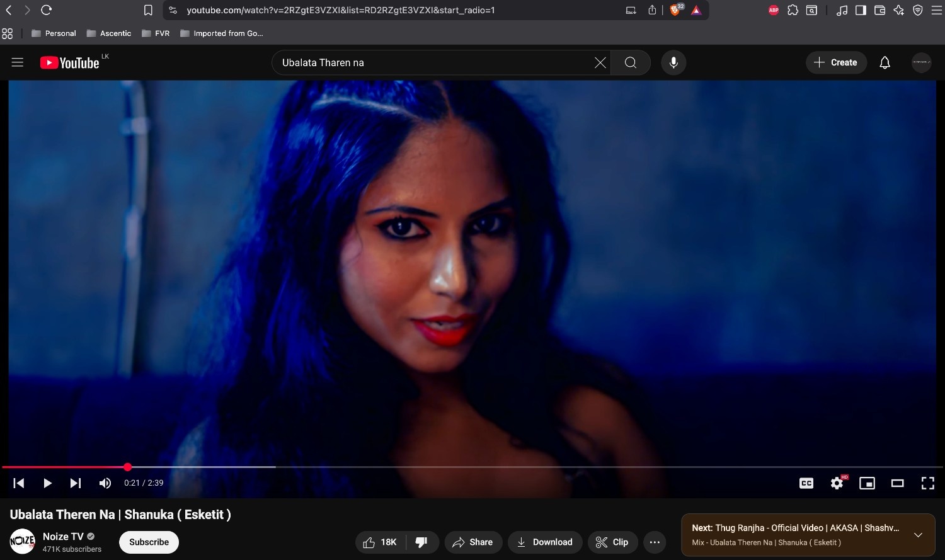This screenshot has height=560, width=945.
Task: Mute the video volume
Action: coord(105,483)
